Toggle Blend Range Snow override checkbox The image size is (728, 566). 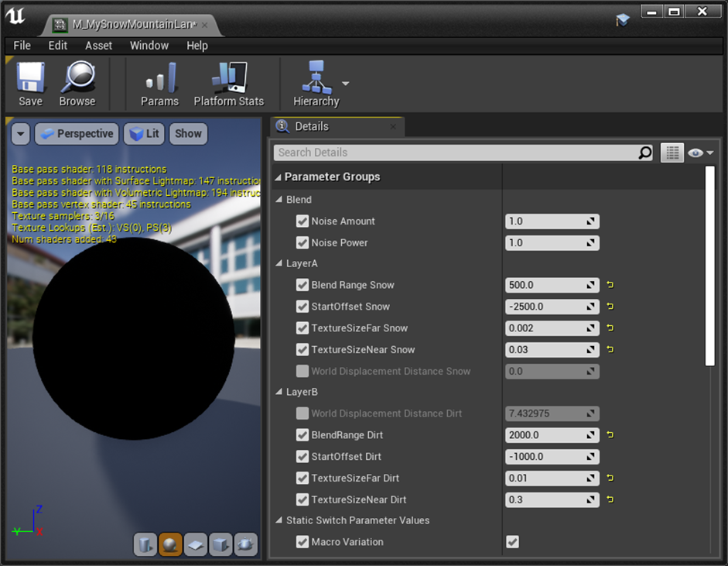[302, 285]
